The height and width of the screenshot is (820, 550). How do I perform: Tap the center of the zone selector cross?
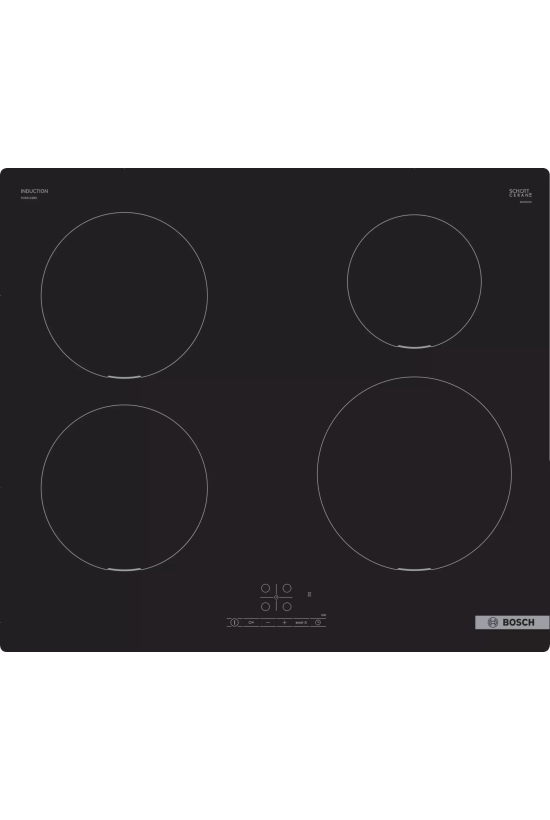(276, 597)
